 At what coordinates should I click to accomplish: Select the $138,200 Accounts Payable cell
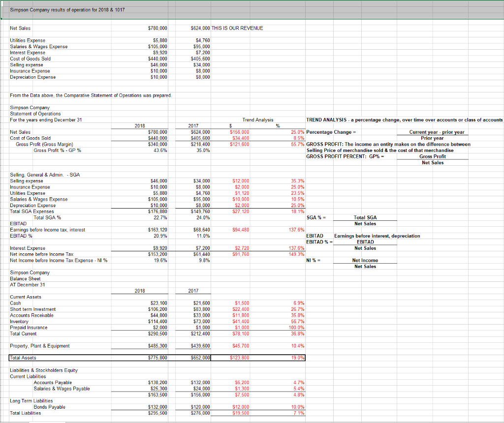(157, 383)
